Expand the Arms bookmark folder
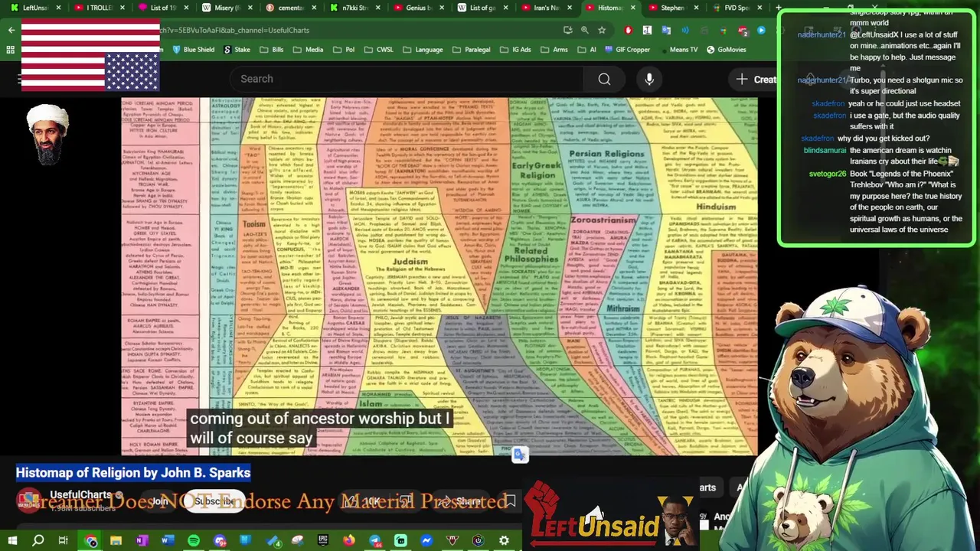The height and width of the screenshot is (551, 980). pos(554,50)
